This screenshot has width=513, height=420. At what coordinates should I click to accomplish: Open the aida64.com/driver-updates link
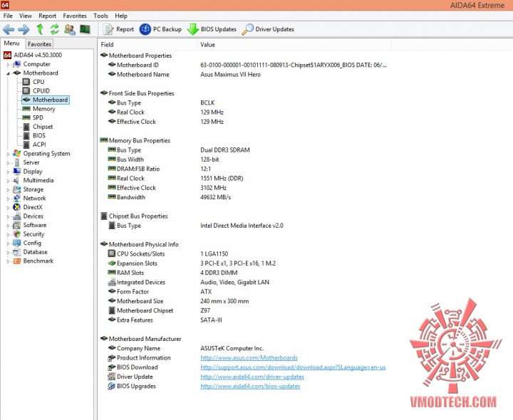tap(252, 377)
